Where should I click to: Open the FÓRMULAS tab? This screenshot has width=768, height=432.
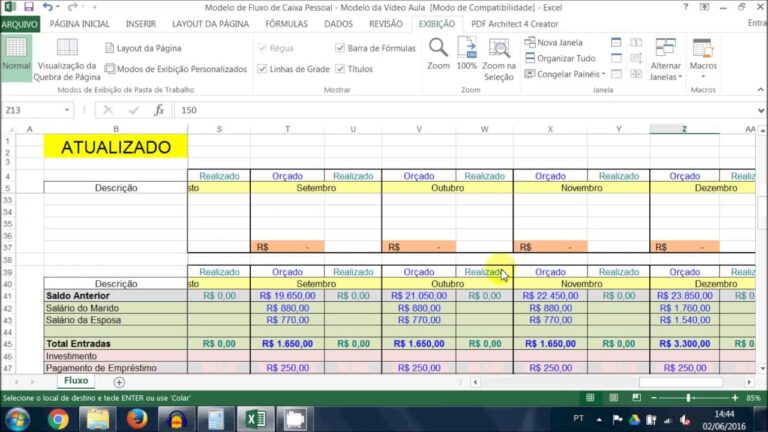[287, 24]
